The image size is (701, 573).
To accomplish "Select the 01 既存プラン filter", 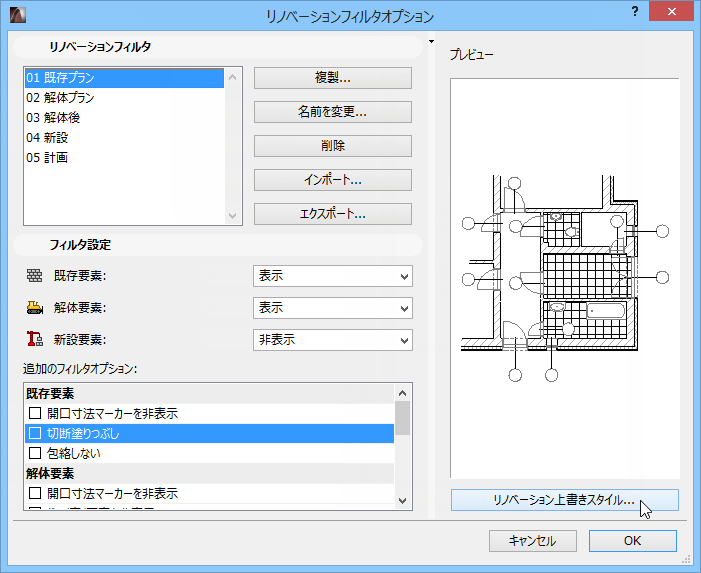I will click(124, 78).
